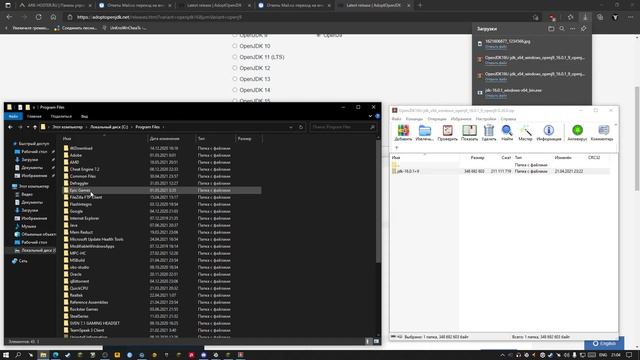640x360 pixels.
Task: Click Explorer search Program Files field
Action: point(342,127)
